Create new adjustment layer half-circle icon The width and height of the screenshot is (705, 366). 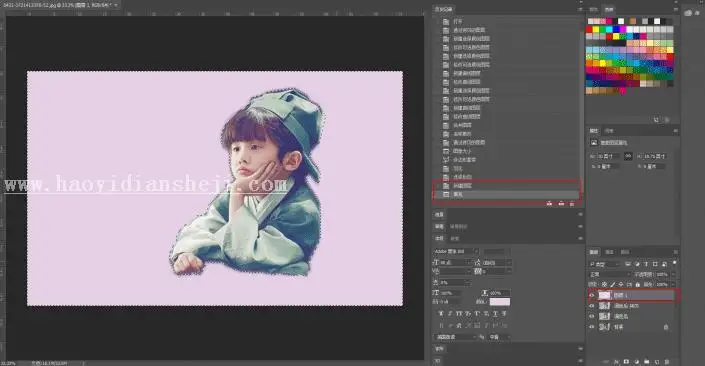click(637, 362)
